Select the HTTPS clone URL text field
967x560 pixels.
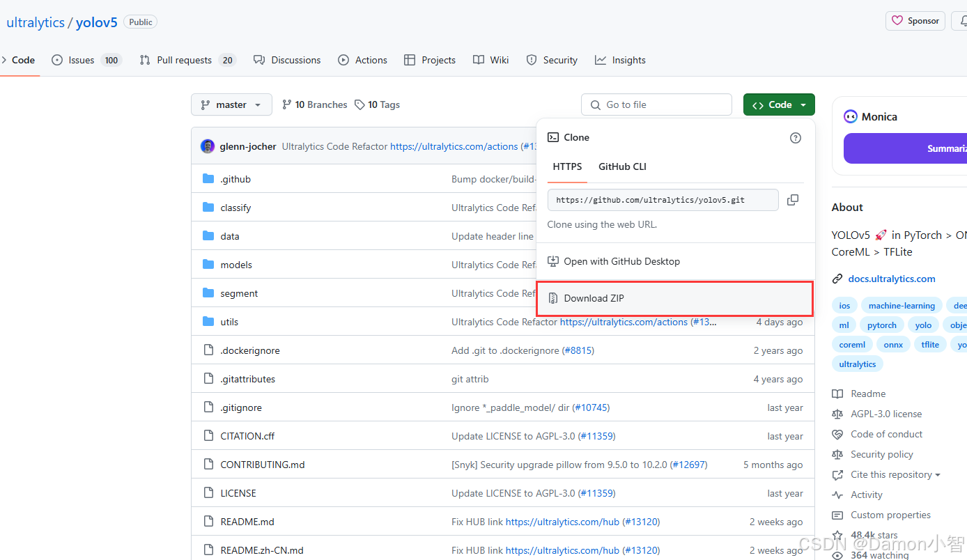pyautogui.click(x=663, y=200)
